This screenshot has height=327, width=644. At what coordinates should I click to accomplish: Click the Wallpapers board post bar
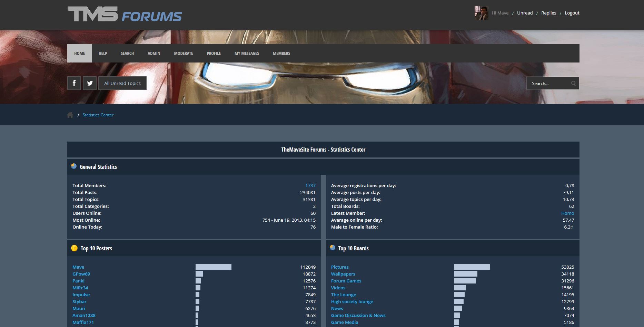click(x=466, y=274)
